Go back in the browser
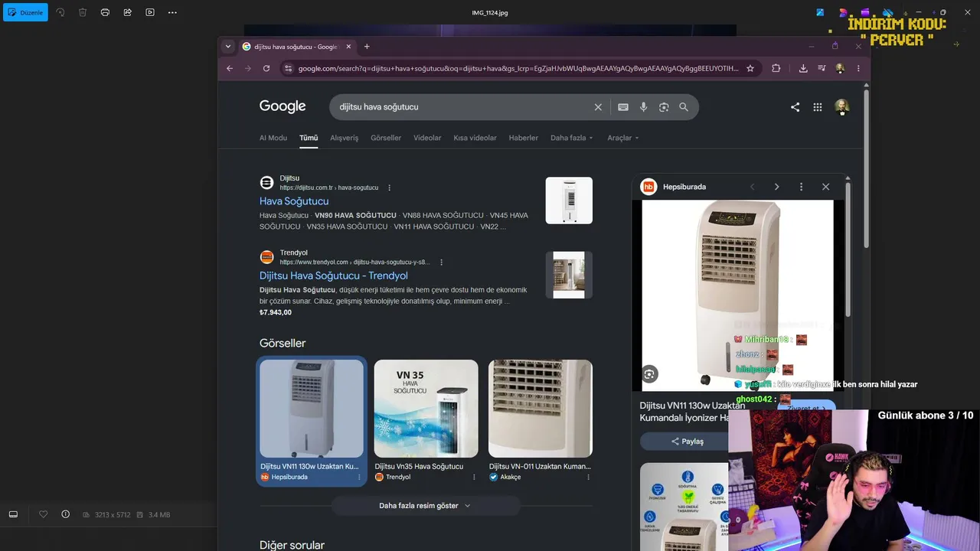 [229, 68]
